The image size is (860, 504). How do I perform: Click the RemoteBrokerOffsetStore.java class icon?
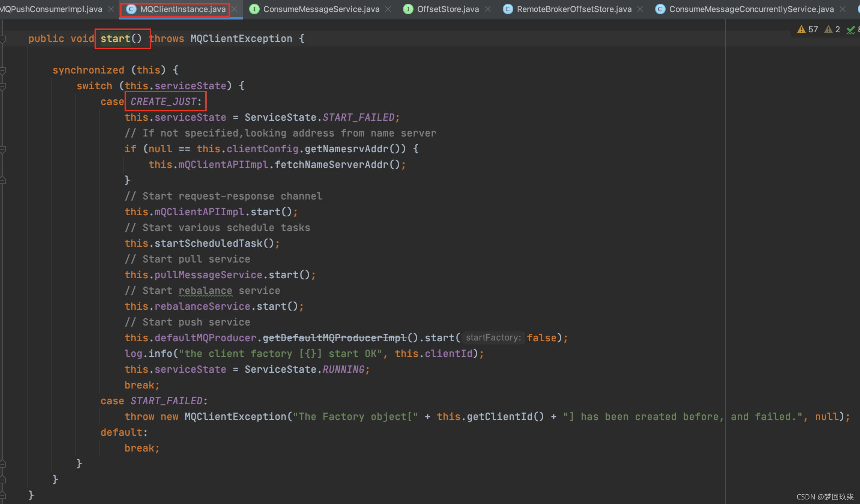(x=508, y=9)
